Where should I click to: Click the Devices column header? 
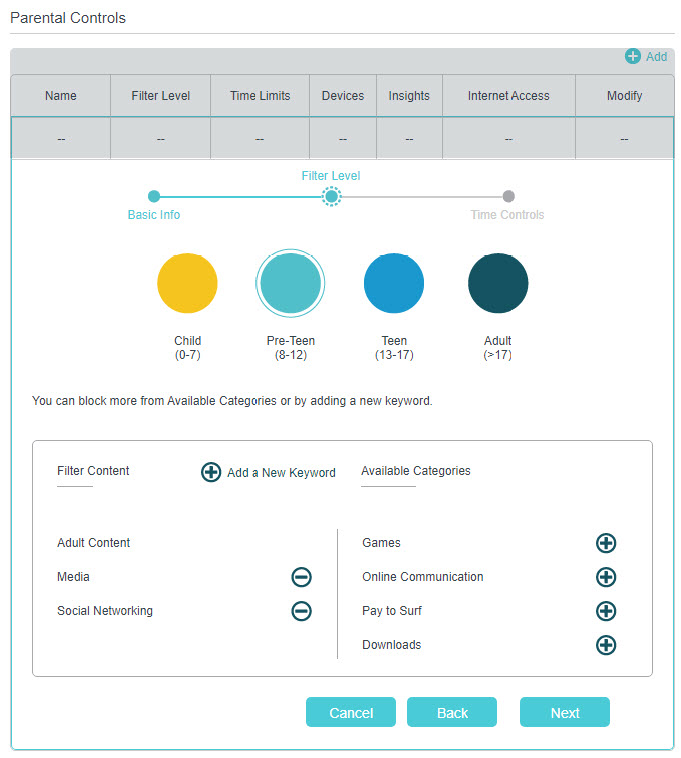coord(343,96)
